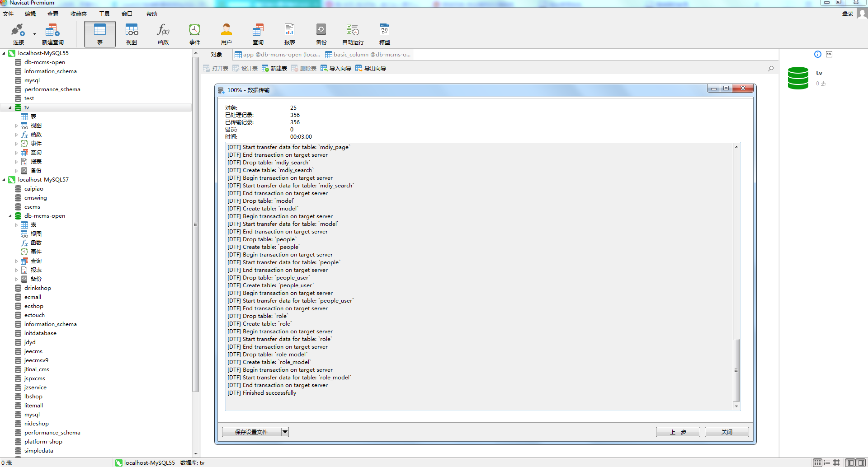Select the drinkshop database
The width and height of the screenshot is (868, 467).
click(38, 288)
